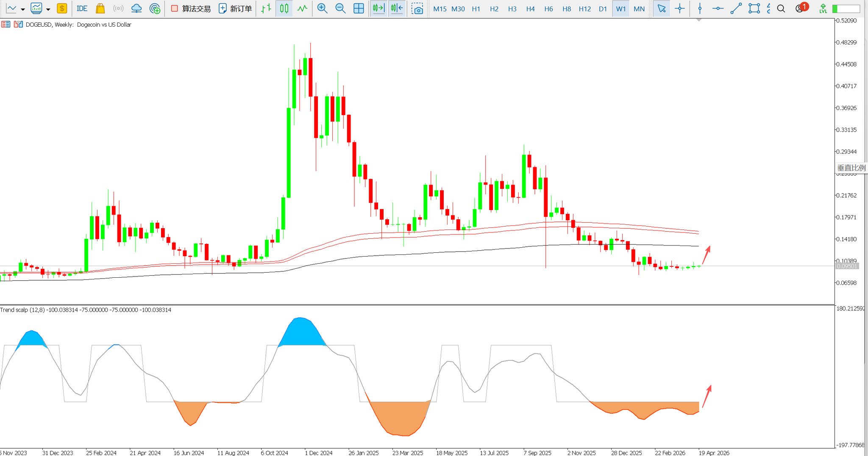This screenshot has width=868, height=456.
Task: Open the MQL5 IDE editor
Action: (x=82, y=8)
